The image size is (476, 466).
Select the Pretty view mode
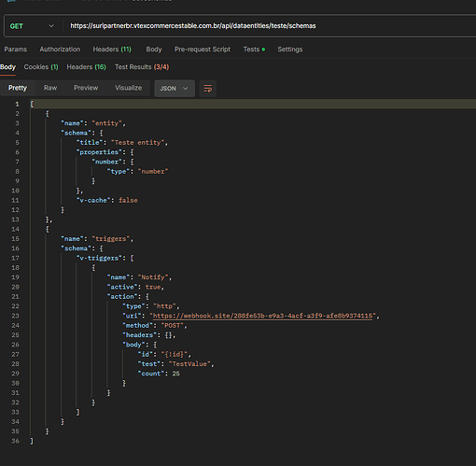click(18, 88)
